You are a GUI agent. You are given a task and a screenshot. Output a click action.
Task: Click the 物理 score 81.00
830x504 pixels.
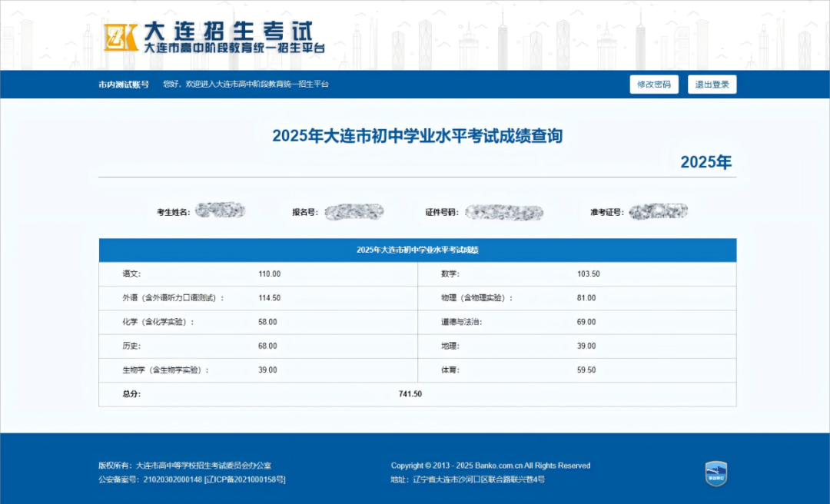tap(586, 298)
